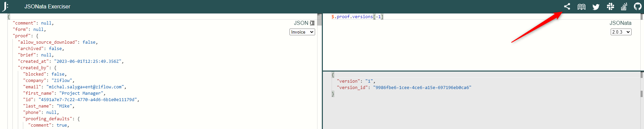
Task: Click the $.proof.versions[-1] expression text
Action: (x=357, y=16)
